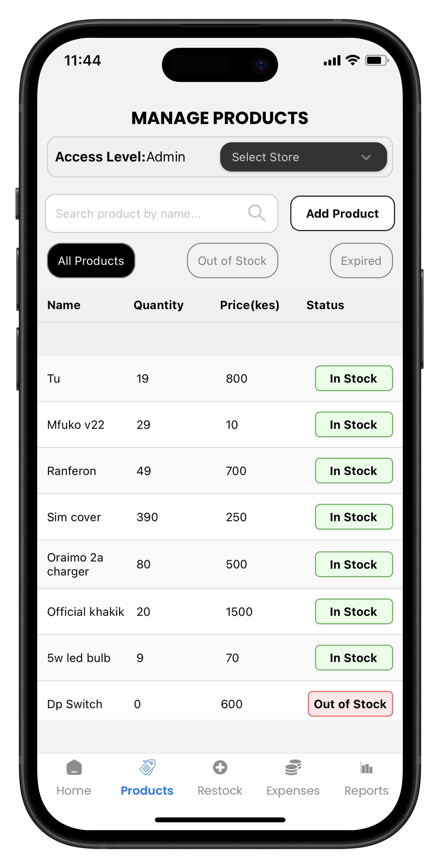The width and height of the screenshot is (440, 868).
Task: Tap the Home icon in bottom navigation
Action: (x=74, y=768)
